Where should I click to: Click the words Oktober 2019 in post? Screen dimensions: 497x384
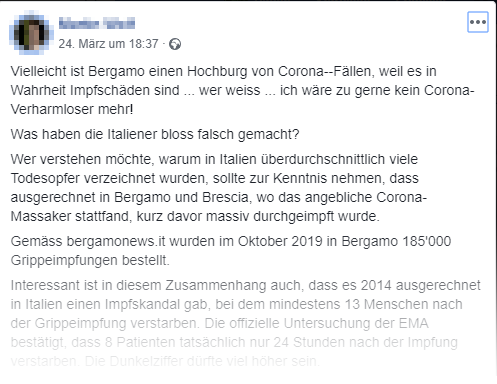280,241
